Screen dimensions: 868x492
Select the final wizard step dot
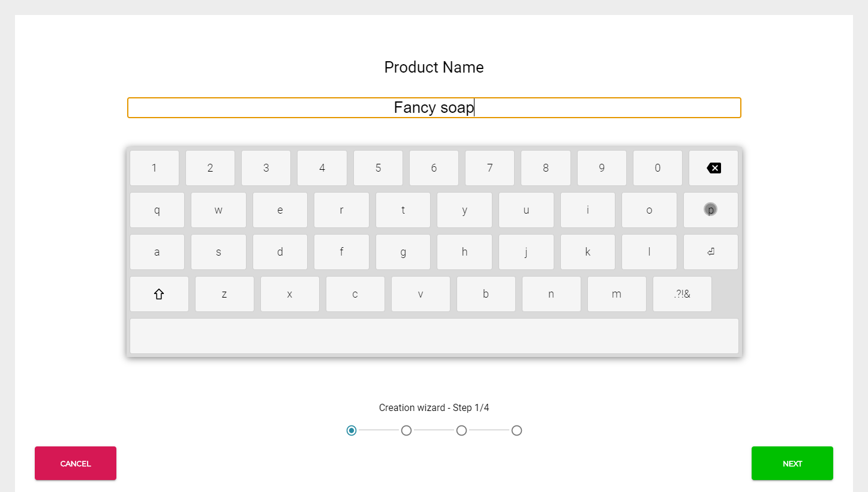coord(516,430)
